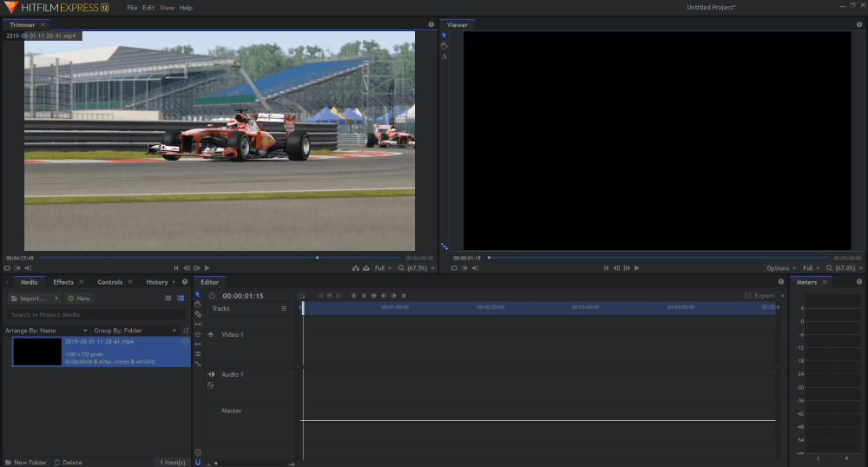Set Trimmer out point
868x467 pixels.
pyautogui.click(x=28, y=268)
